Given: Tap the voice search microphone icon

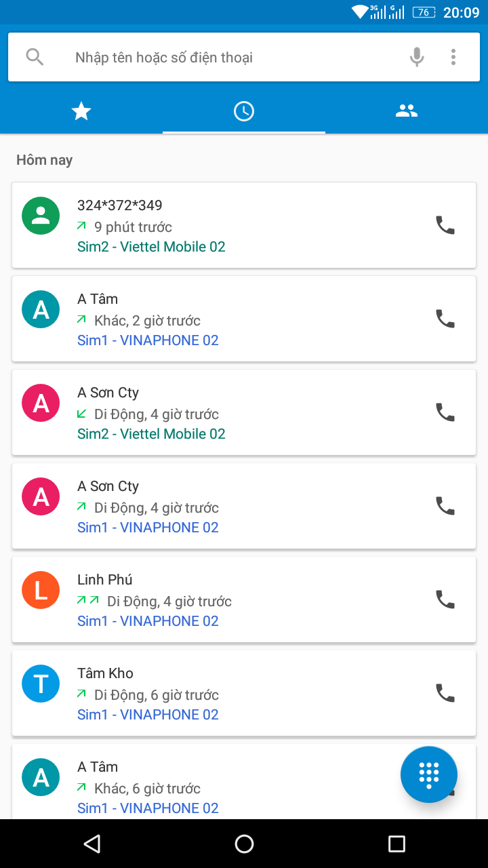Looking at the screenshot, I should pyautogui.click(x=417, y=57).
